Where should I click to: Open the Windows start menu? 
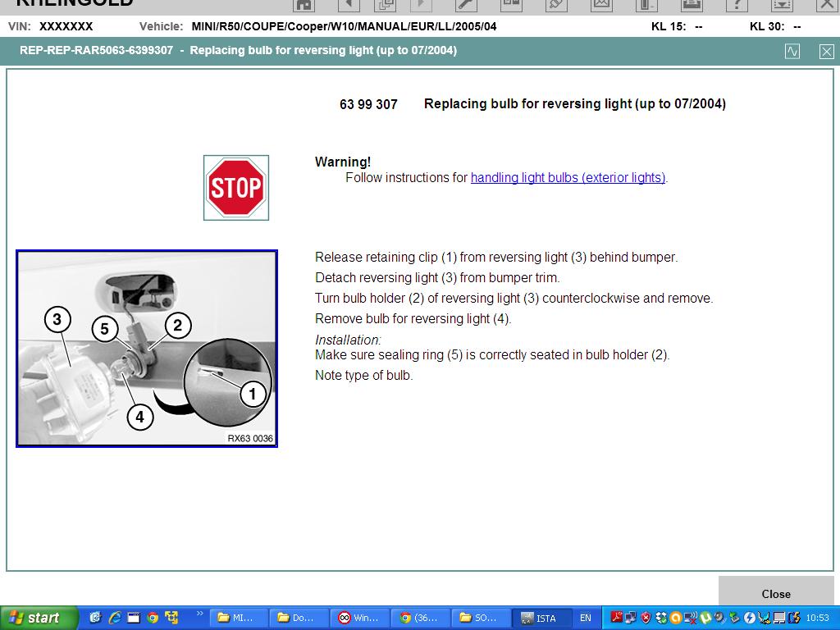(39, 618)
